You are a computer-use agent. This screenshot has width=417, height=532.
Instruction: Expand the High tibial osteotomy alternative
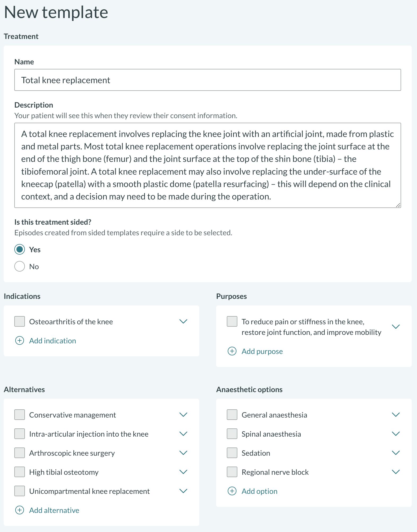183,472
